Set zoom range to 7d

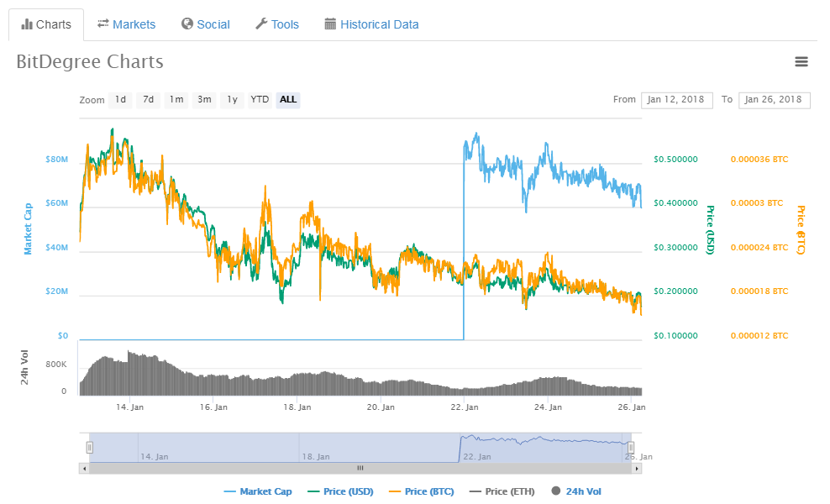click(x=148, y=99)
